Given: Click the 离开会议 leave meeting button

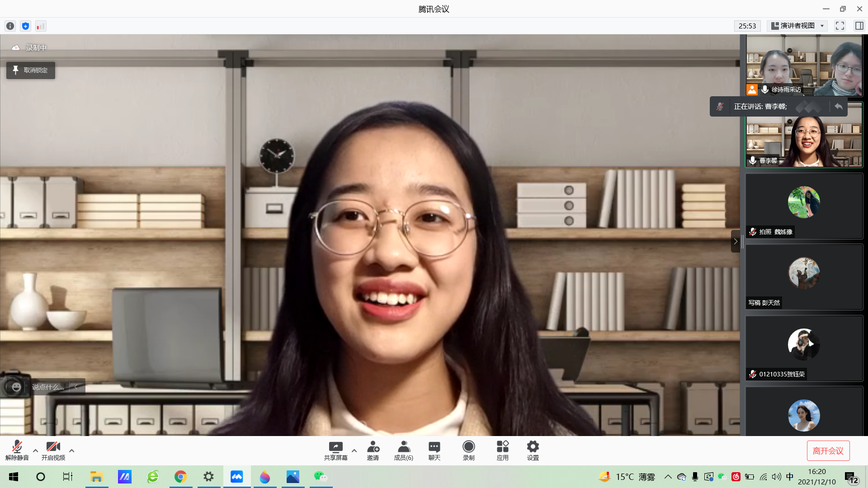Looking at the screenshot, I should (828, 450).
